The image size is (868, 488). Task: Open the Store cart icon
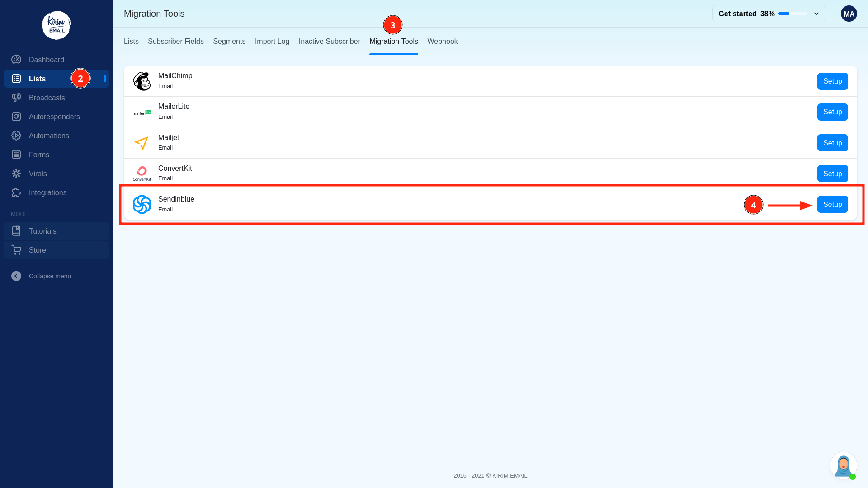click(16, 250)
